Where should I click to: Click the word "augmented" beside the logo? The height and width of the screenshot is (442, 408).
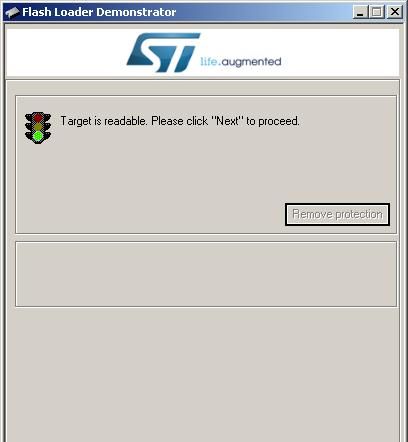pyautogui.click(x=251, y=62)
